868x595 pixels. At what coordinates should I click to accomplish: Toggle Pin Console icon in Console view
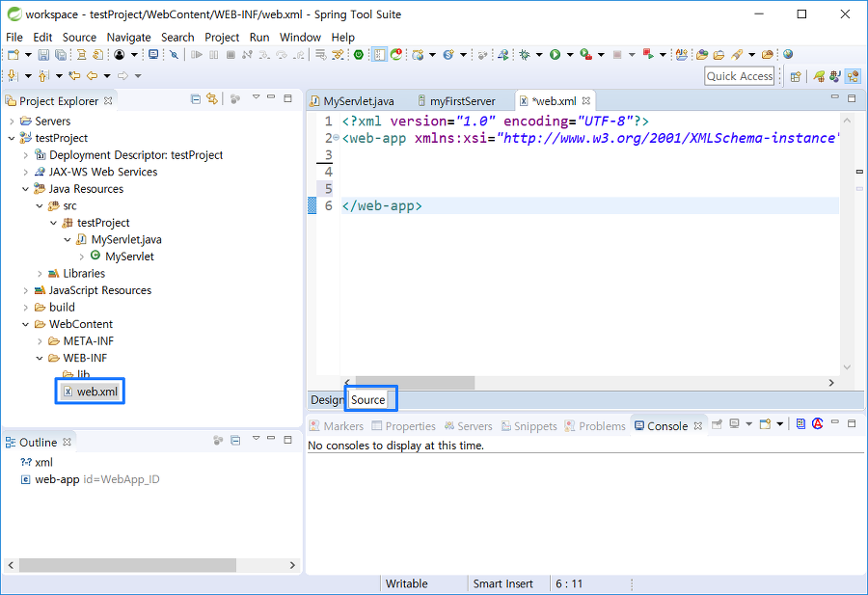pyautogui.click(x=717, y=424)
